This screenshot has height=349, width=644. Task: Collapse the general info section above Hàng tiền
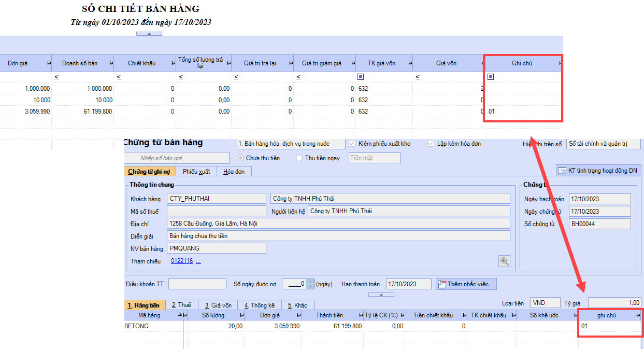coord(381,295)
